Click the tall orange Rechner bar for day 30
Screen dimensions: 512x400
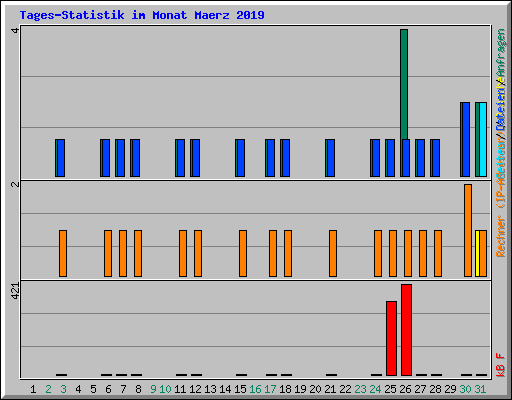[468, 230]
